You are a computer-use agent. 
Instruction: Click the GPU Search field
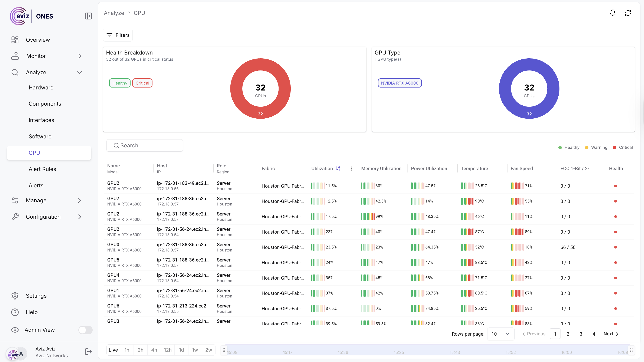(145, 145)
